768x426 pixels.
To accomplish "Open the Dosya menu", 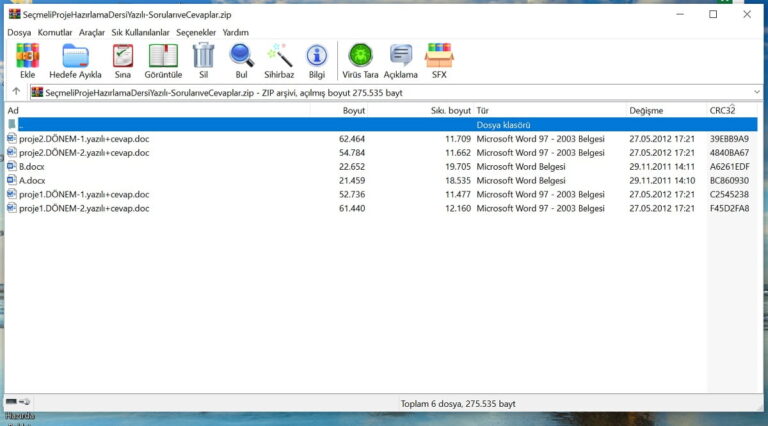I will pos(19,32).
